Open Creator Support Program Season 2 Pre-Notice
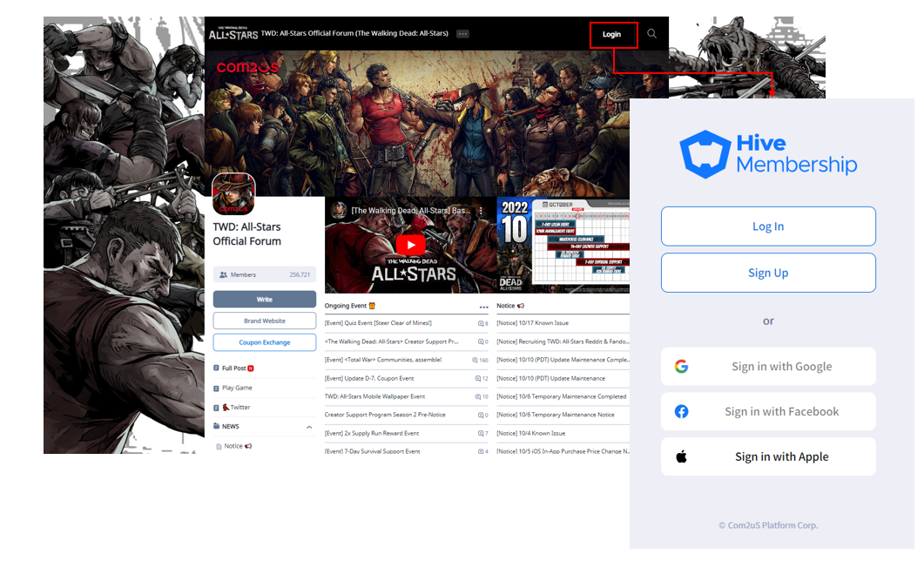This screenshot has width=924, height=561. [x=385, y=415]
